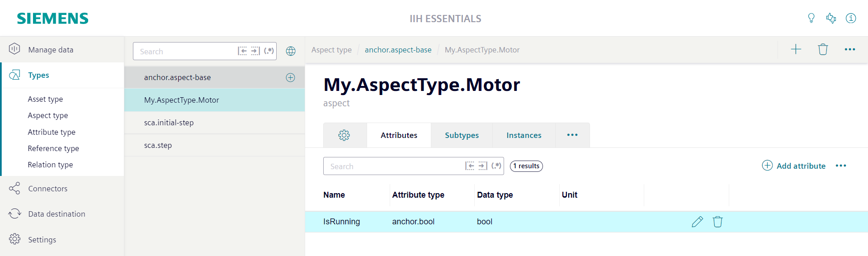
Task: Toggle match-start option in attributes search
Action: coord(470,166)
